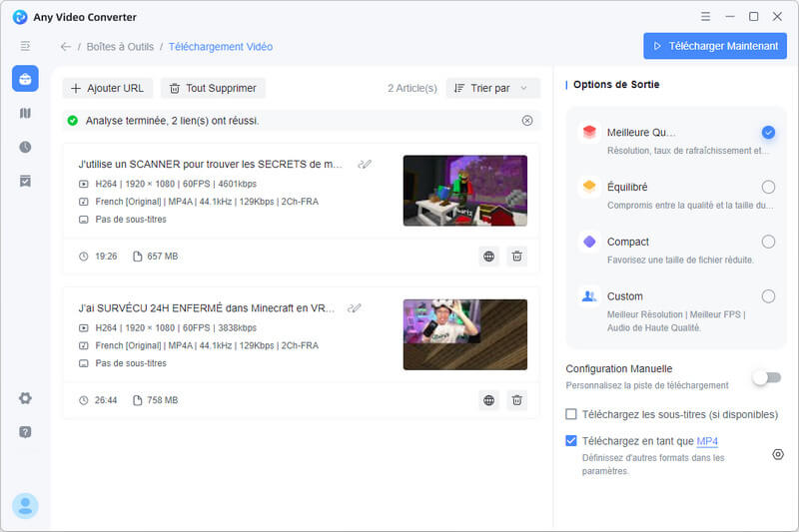Open the hamburger menu in title bar

706,17
